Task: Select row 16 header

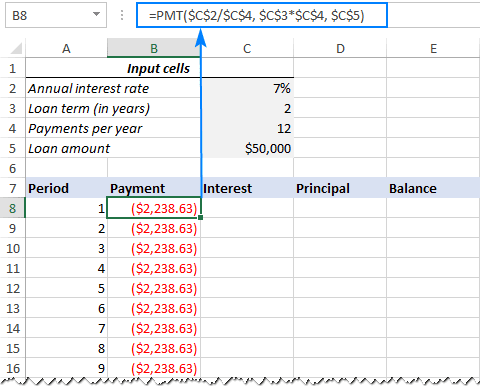Action: click(13, 368)
